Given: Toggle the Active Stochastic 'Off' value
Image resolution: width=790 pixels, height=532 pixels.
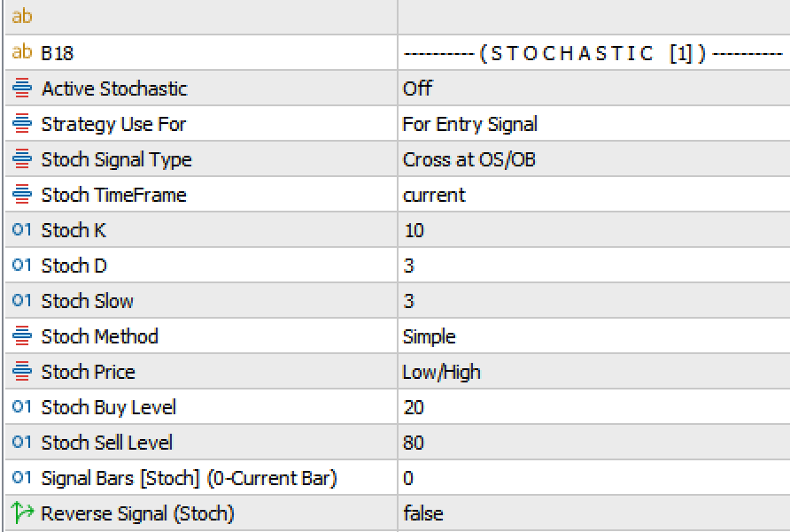Looking at the screenshot, I should click(417, 89).
